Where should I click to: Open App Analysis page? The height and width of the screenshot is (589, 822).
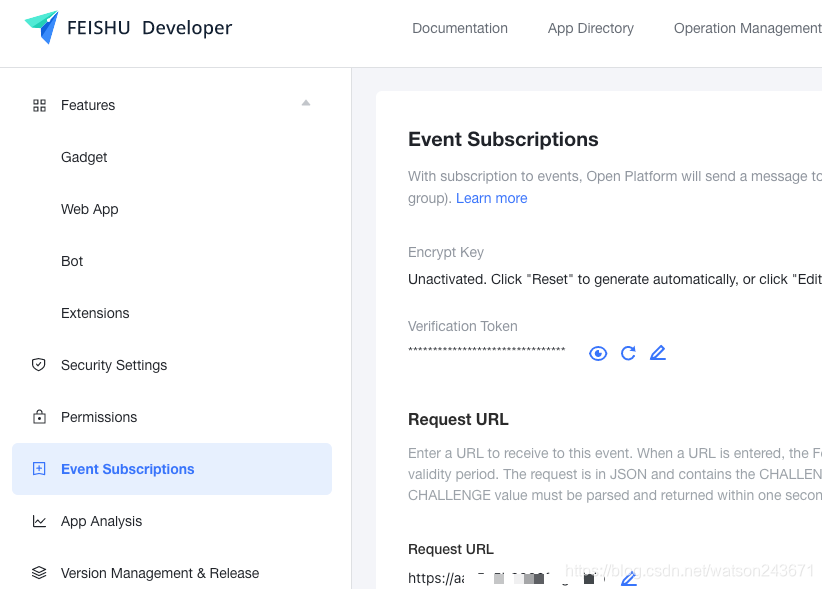(x=101, y=521)
